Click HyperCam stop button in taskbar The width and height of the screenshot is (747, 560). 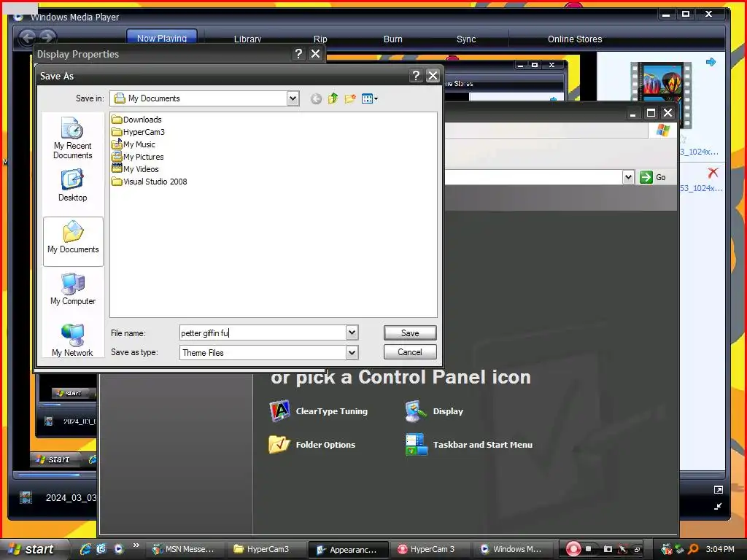[589, 549]
